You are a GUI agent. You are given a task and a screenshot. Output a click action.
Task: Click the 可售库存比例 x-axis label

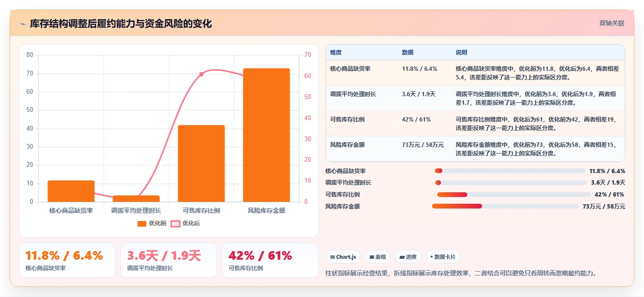pyautogui.click(x=201, y=210)
